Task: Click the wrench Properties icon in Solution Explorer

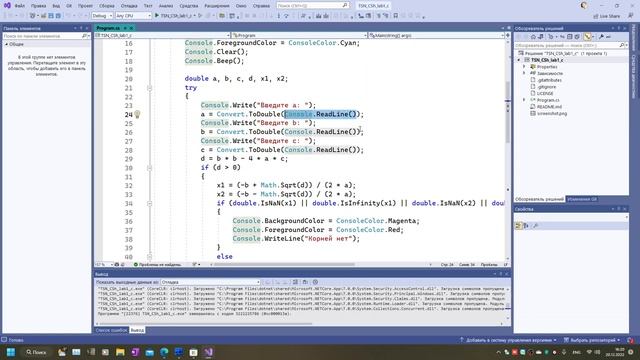Action: click(x=601, y=37)
